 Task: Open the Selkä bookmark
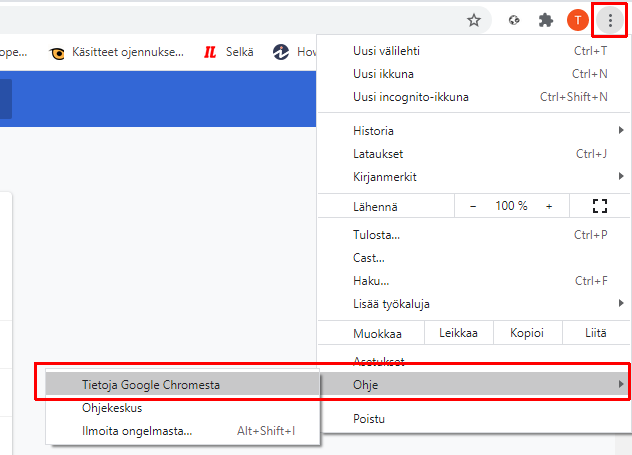[x=229, y=51]
